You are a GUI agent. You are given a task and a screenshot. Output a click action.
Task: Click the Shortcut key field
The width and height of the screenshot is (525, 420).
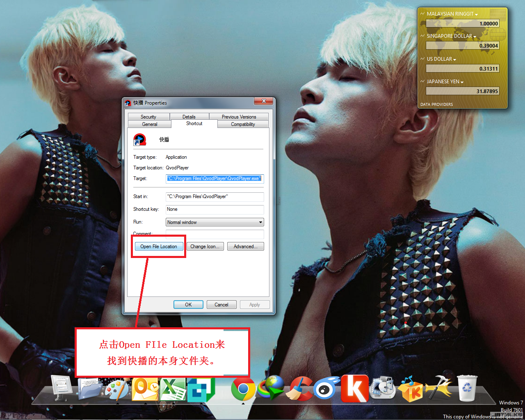(x=215, y=210)
